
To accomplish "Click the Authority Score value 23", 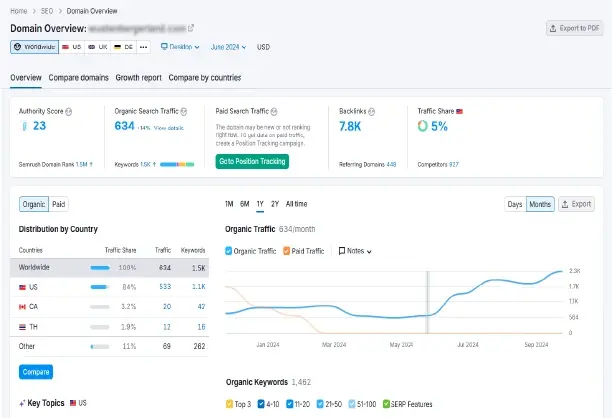I will coord(39,126).
